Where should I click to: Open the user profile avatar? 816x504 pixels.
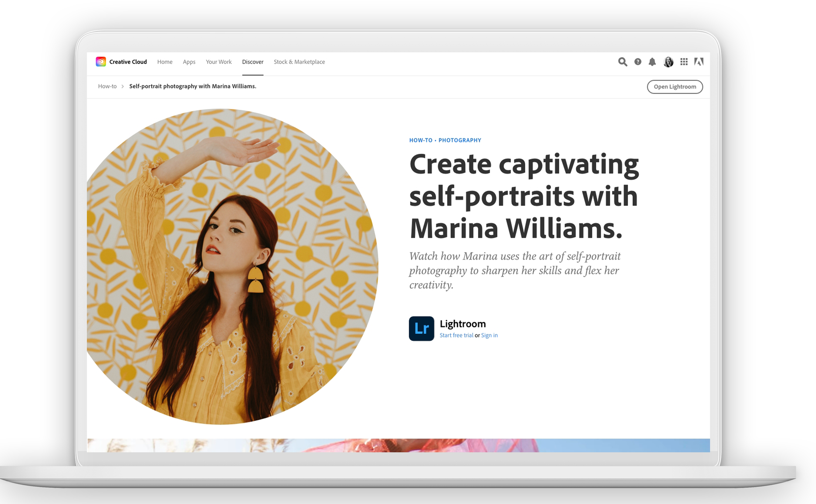tap(668, 62)
